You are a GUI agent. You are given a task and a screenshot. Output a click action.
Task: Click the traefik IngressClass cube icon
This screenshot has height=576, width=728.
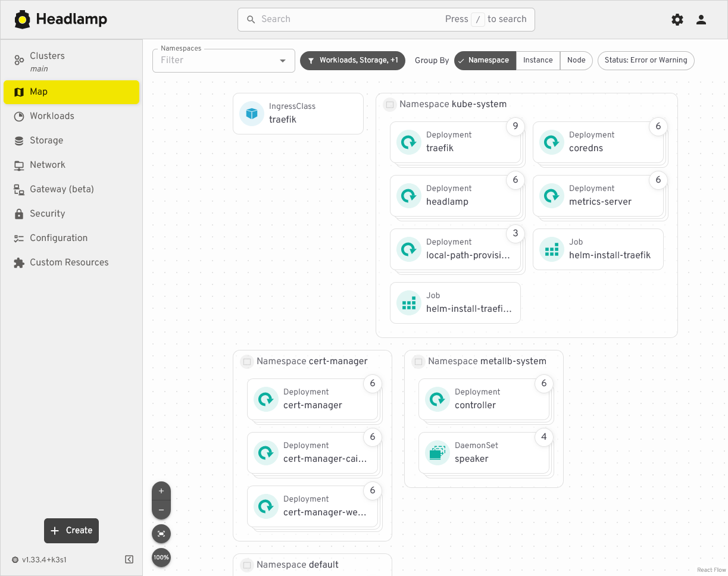(x=252, y=114)
